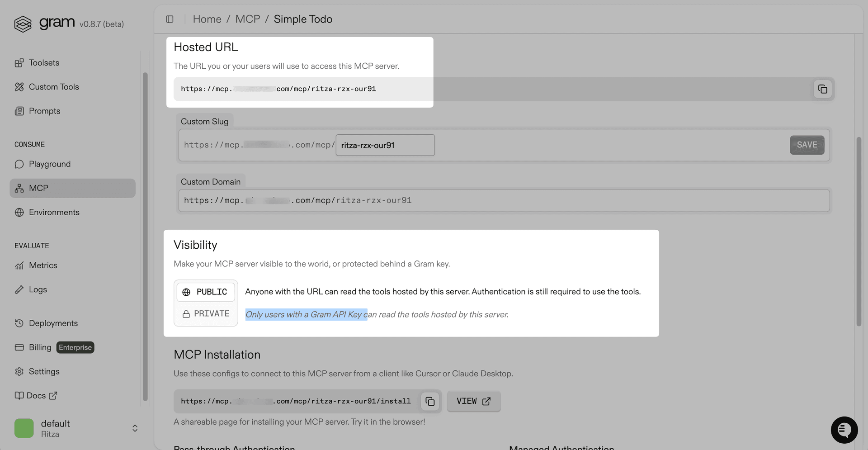This screenshot has height=450, width=868.
Task: Edit the ritza-rzx-our91 slug field
Action: click(x=385, y=145)
